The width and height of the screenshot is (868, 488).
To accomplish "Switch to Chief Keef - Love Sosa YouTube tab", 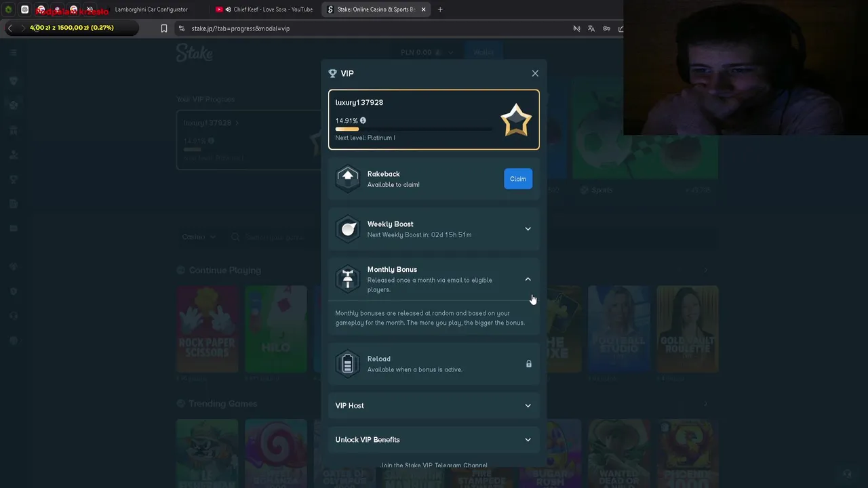I will click(264, 9).
